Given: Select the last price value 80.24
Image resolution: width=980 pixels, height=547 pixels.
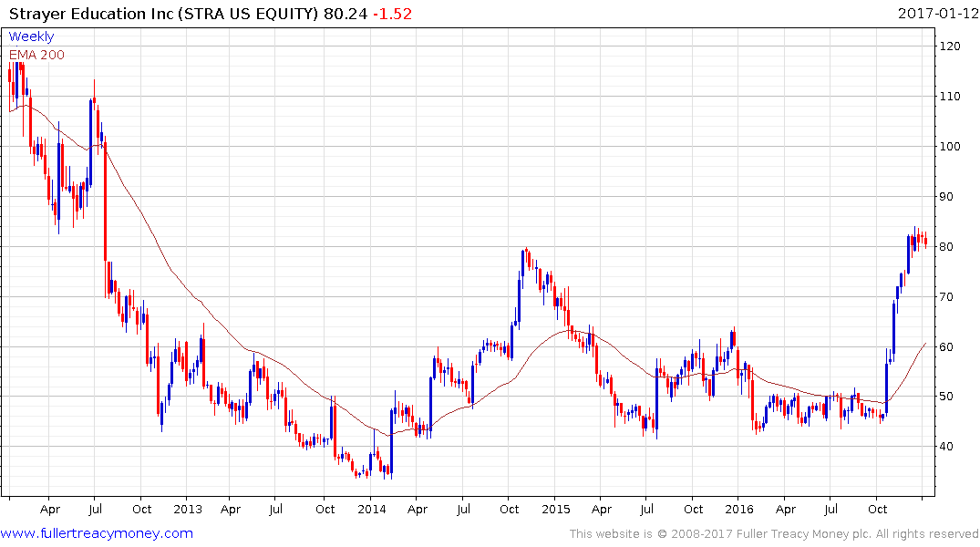Looking at the screenshot, I should coord(345,14).
